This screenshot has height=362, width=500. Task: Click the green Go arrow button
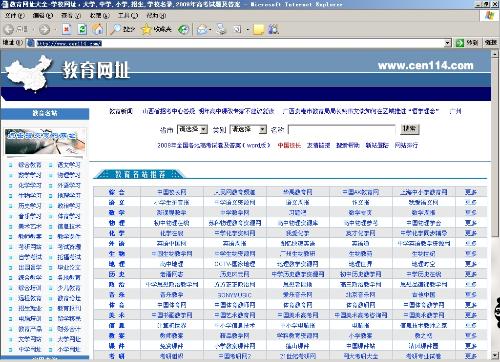coord(460,43)
